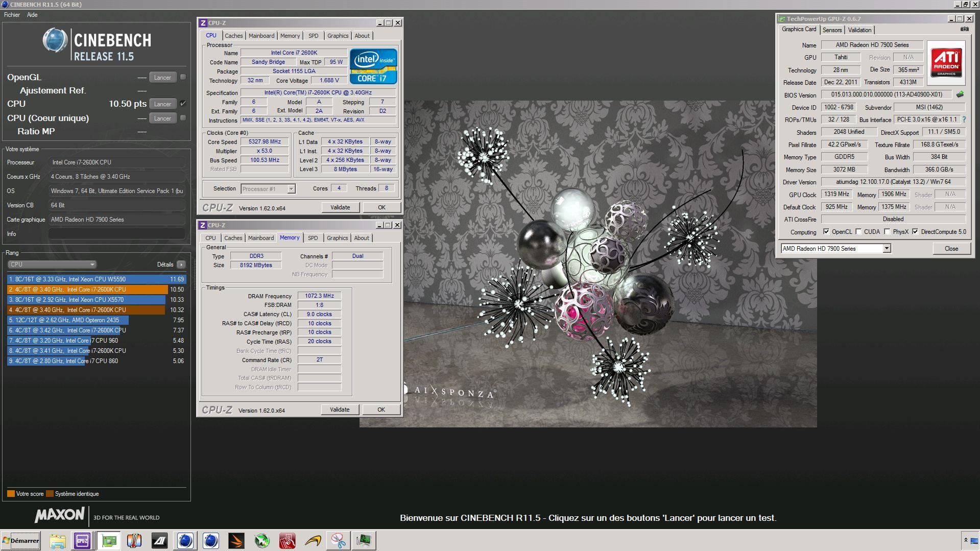Open the black AI Suite taskbar icon
The width and height of the screenshot is (980, 551).
click(x=160, y=541)
